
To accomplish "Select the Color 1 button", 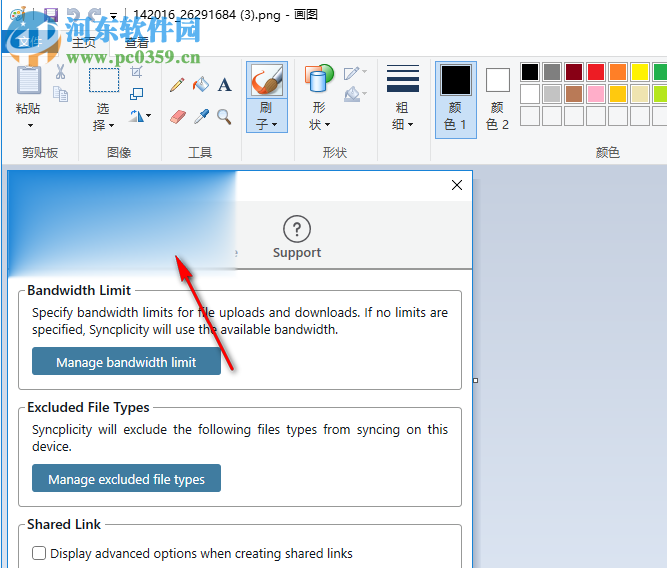I will pos(456,100).
